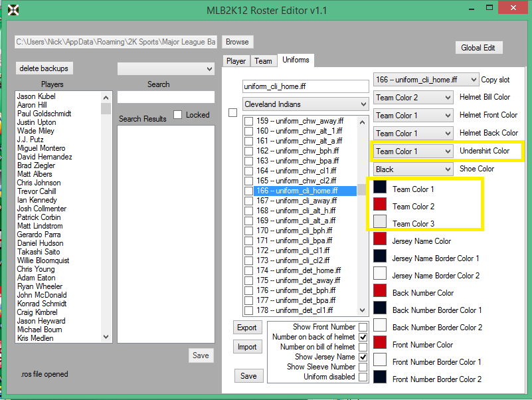
Task: Change Back Number Border Color 2 swatch
Action: [380, 325]
